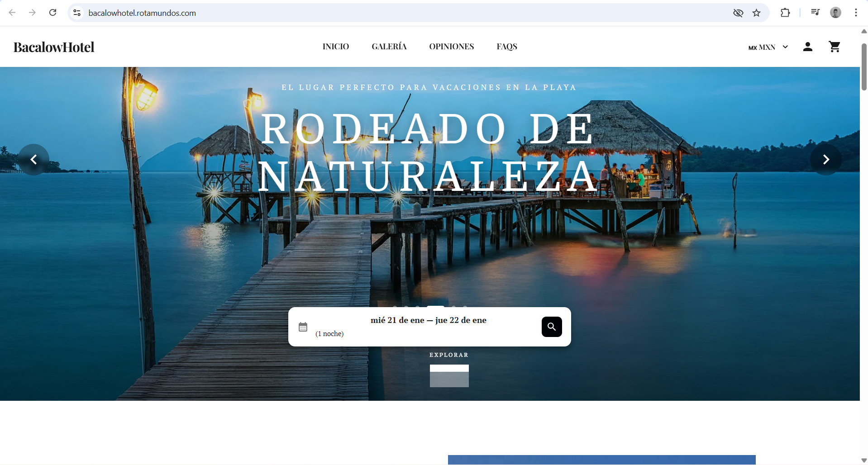Click the calendar icon in the booking bar
868x465 pixels.
(303, 327)
